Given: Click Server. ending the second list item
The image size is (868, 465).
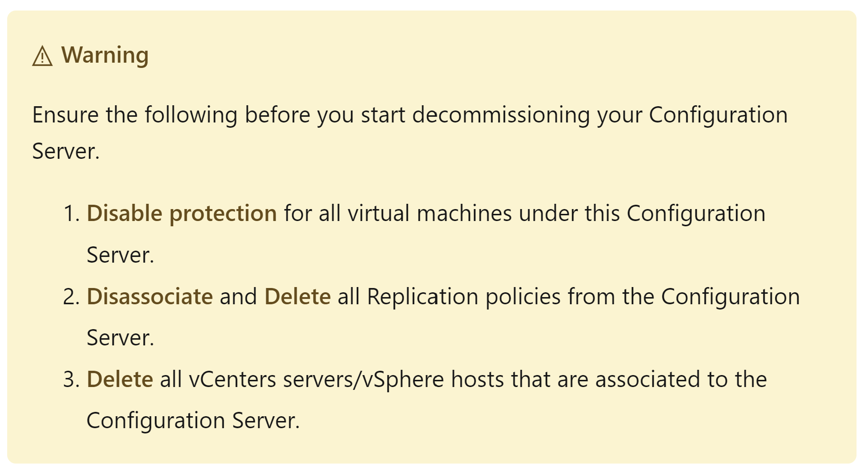Looking at the screenshot, I should click(121, 338).
